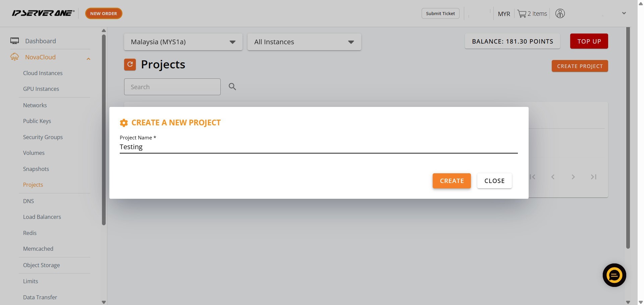Click the Project Name input field

319,147
